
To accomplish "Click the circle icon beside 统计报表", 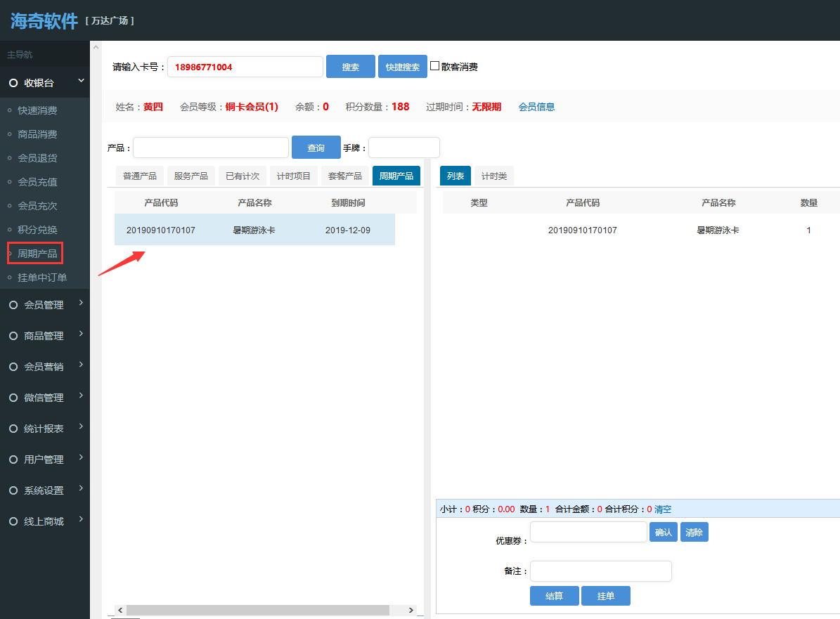I will 13,429.
